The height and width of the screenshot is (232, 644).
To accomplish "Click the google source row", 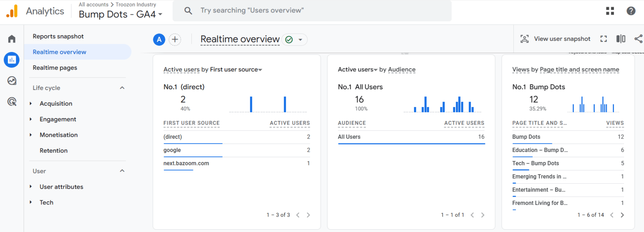I will coord(237,150).
